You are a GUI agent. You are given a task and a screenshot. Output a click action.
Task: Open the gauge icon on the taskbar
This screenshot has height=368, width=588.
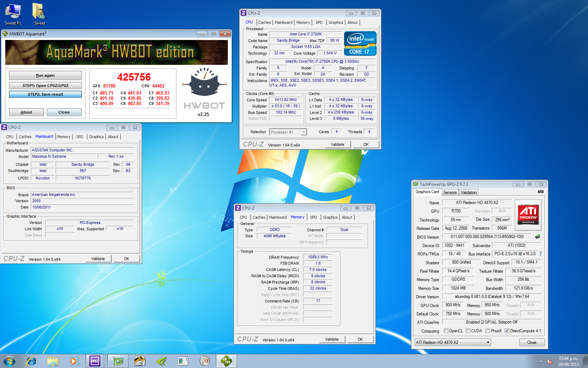pyautogui.click(x=205, y=361)
